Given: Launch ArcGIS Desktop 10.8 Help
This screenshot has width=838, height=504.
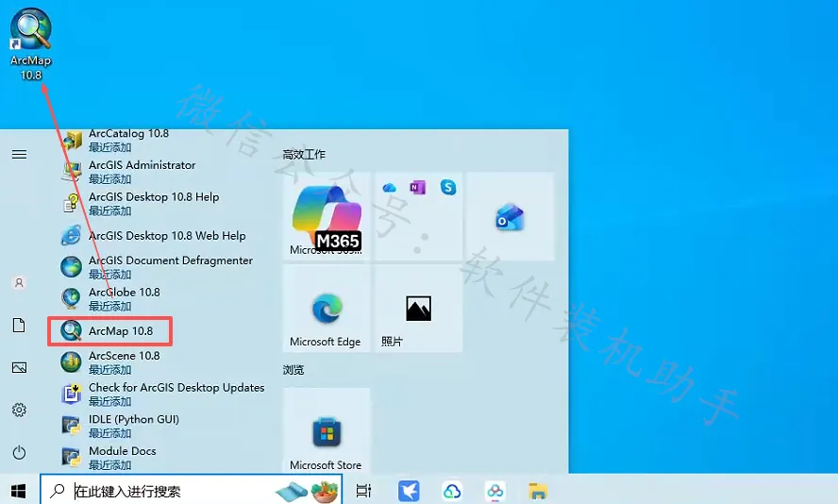Looking at the screenshot, I should tap(160, 204).
